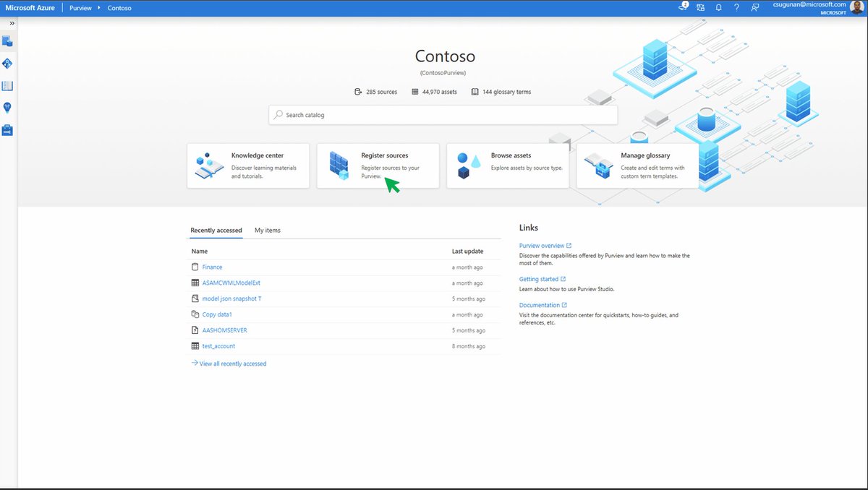Open the Data map diamond sidebar icon
The width and height of the screenshot is (868, 490).
pyautogui.click(x=7, y=64)
